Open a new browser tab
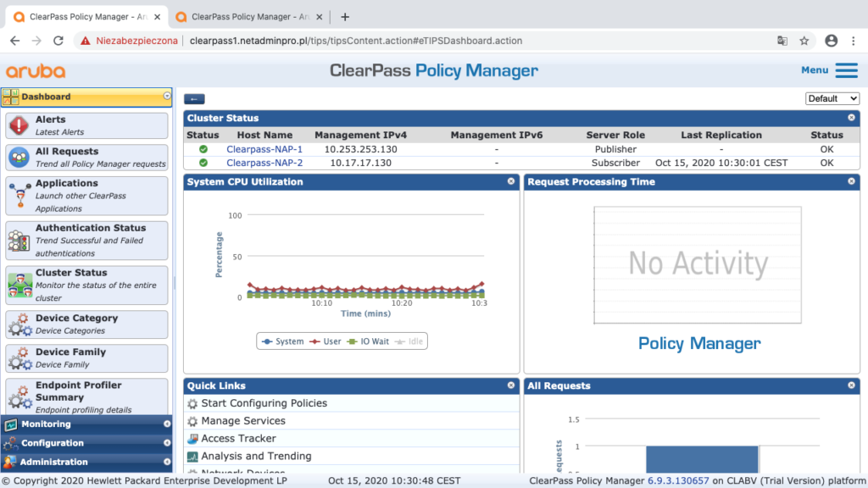The height and width of the screenshot is (488, 868). pos(345,17)
